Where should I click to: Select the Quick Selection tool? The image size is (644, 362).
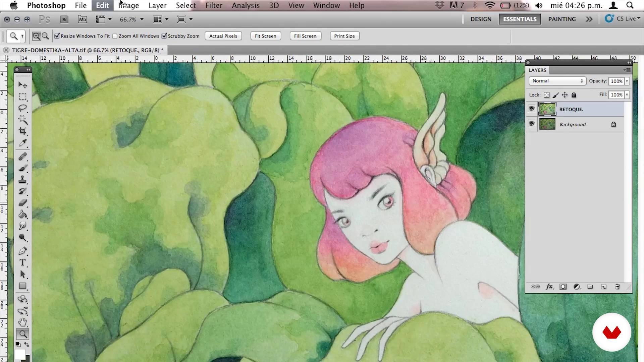[x=22, y=120]
